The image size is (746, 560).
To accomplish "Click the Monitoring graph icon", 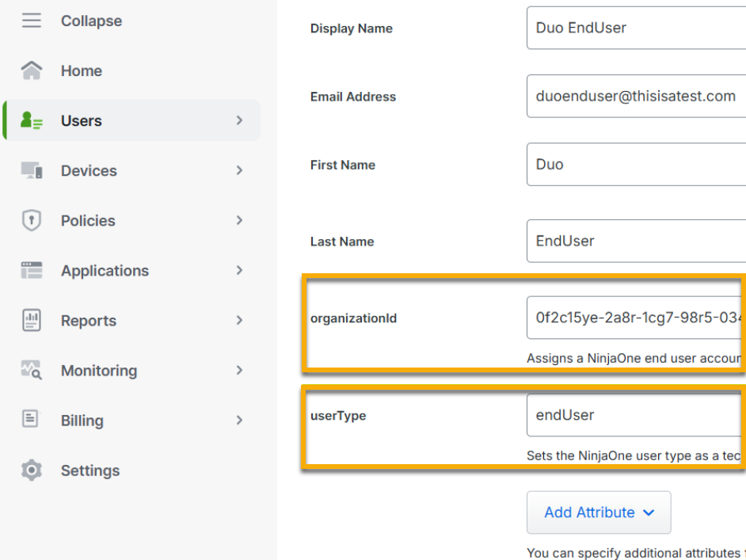I will pyautogui.click(x=32, y=370).
